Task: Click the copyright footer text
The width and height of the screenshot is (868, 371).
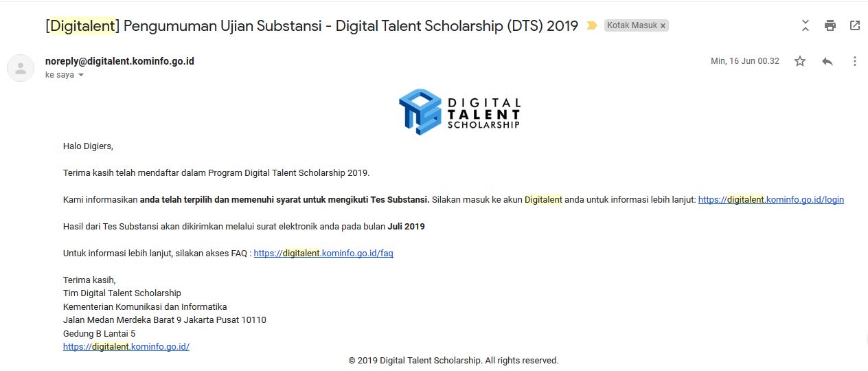Action: (x=453, y=361)
